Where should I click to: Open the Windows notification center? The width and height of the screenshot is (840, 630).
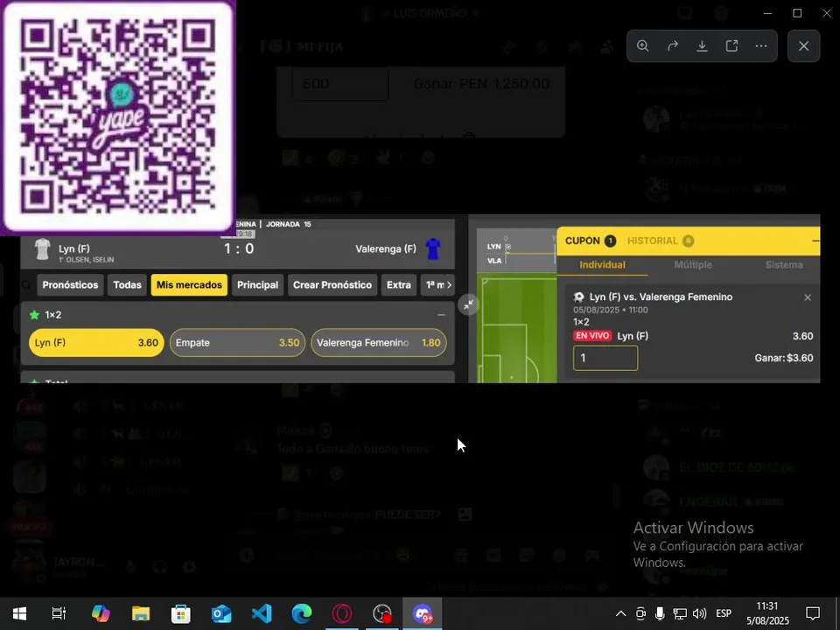(813, 613)
